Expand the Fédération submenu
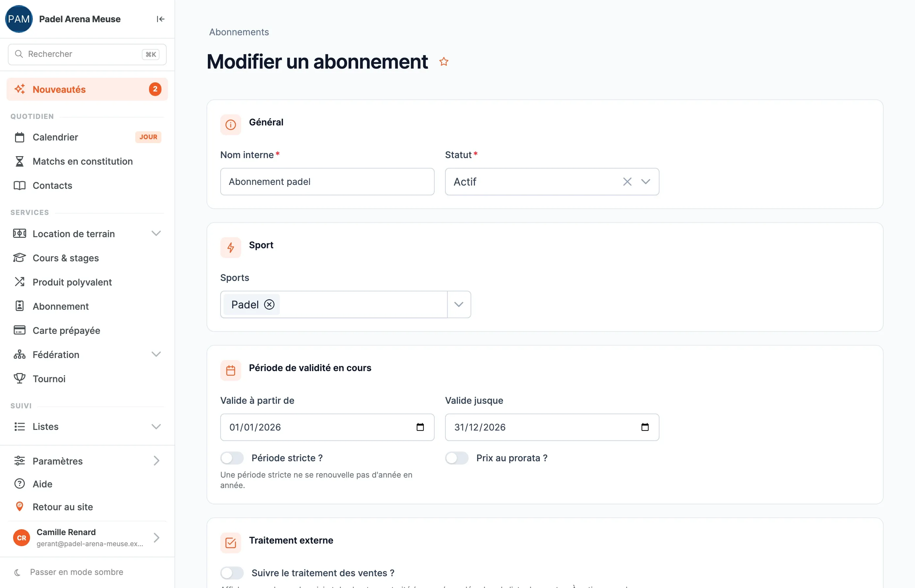 (x=156, y=354)
